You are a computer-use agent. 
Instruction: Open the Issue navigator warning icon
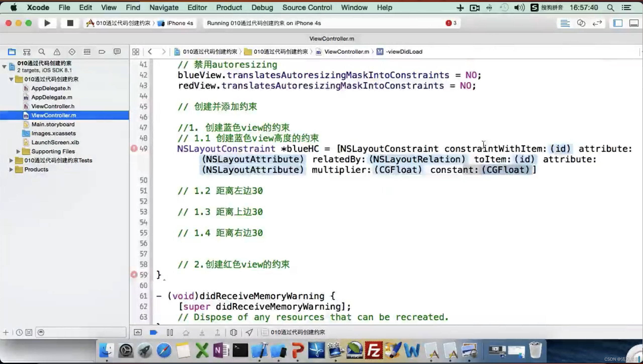pyautogui.click(x=57, y=52)
